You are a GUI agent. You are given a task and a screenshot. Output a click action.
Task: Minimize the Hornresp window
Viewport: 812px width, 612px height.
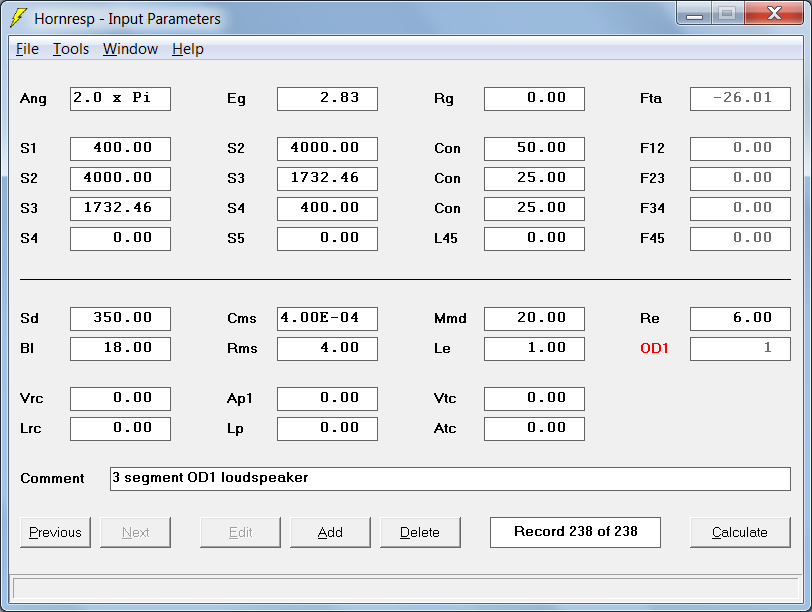pos(694,13)
